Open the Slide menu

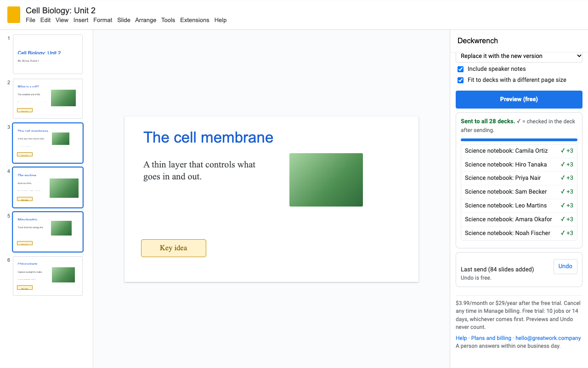124,20
